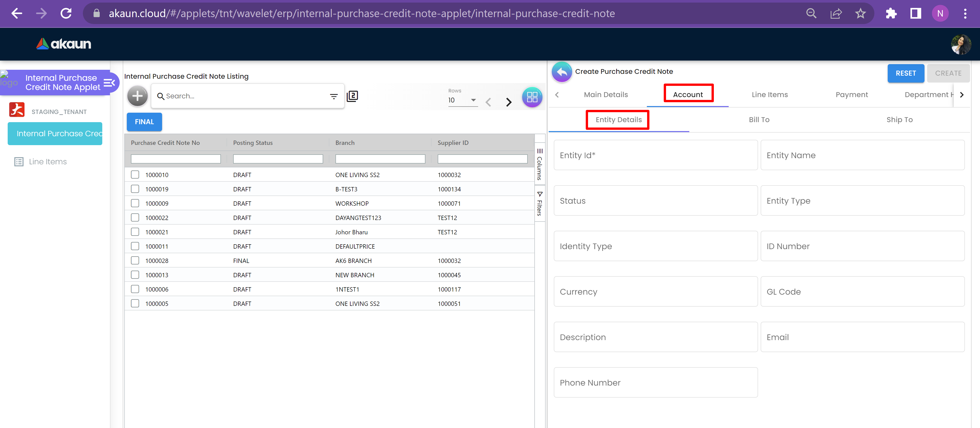Open the Line Items sidebar entry

click(x=48, y=161)
